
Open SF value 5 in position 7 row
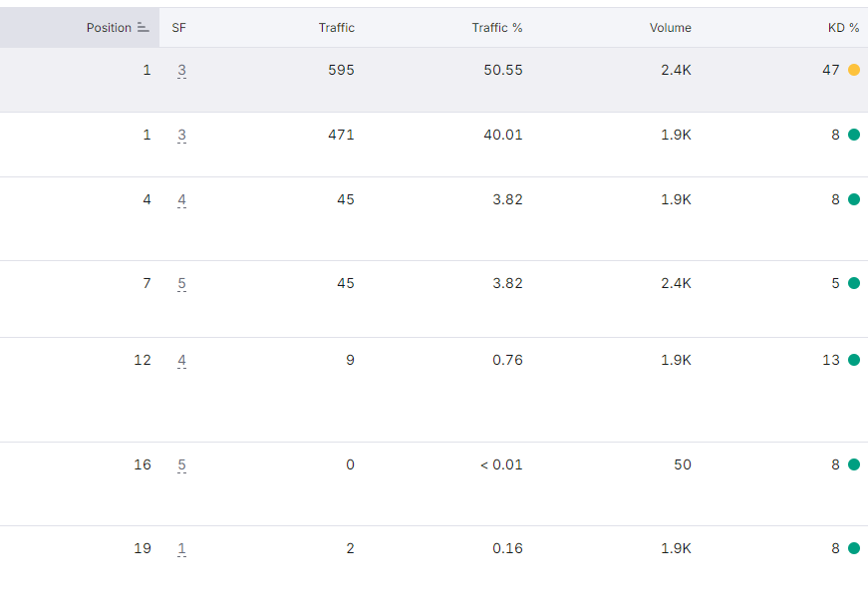181,283
